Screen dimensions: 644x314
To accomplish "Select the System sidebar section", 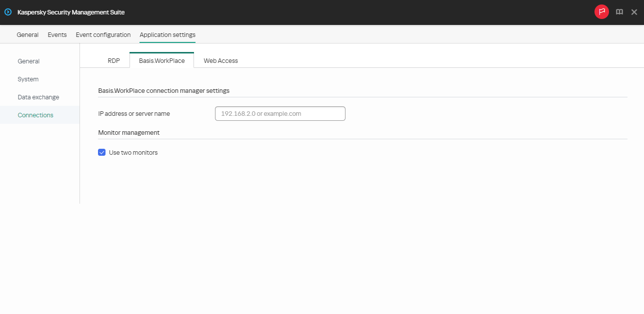I will click(27, 79).
